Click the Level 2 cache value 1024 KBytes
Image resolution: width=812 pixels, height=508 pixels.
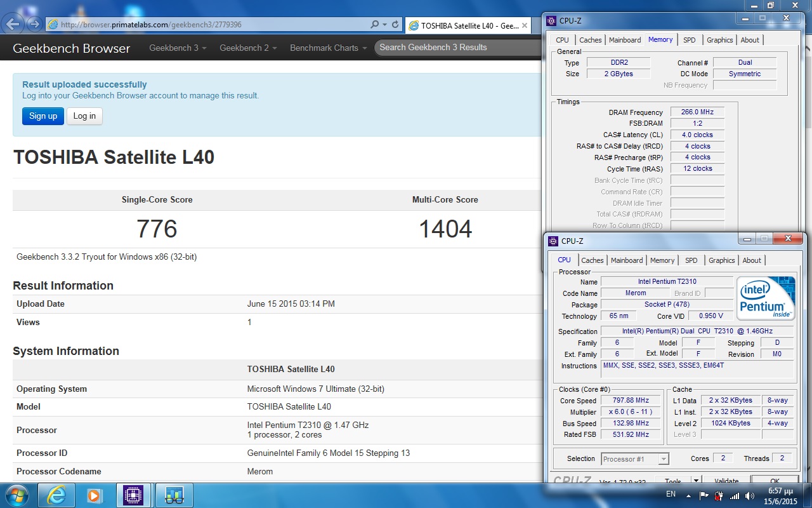pos(730,423)
